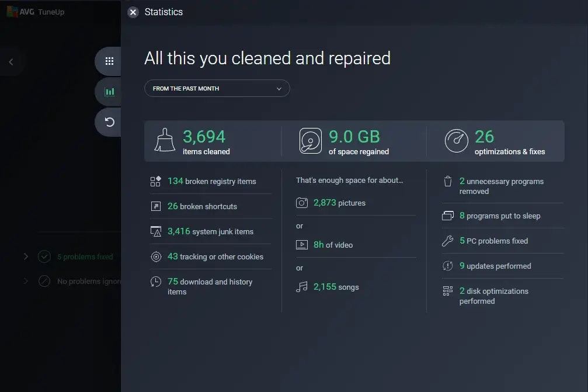Expand the 5 problems fixed row
Image resolution: width=588 pixels, height=392 pixels.
(x=26, y=256)
